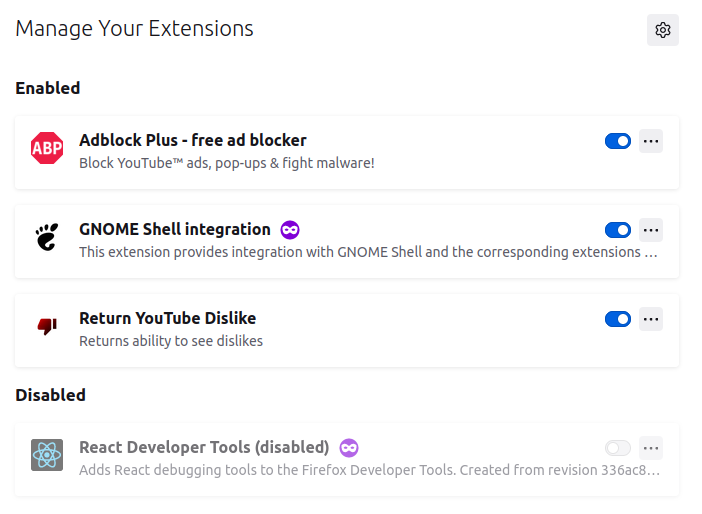Viewport: 702px width, 514px height.
Task: Open more options for Return YouTube Dislike
Action: click(x=651, y=319)
